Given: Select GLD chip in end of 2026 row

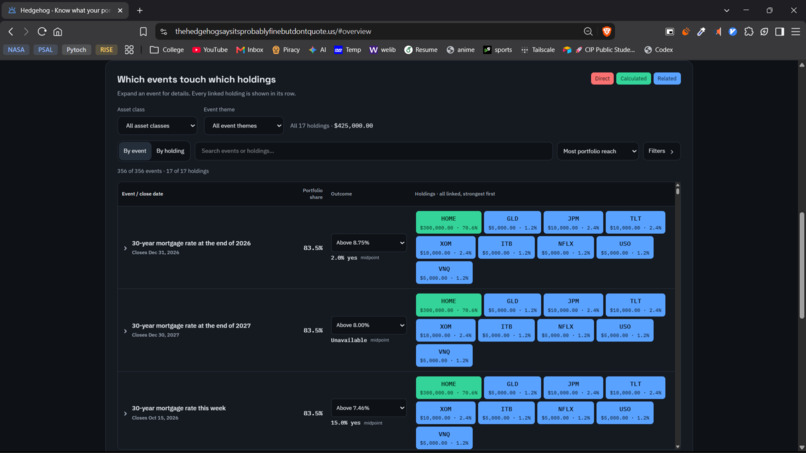Looking at the screenshot, I should click(x=512, y=223).
